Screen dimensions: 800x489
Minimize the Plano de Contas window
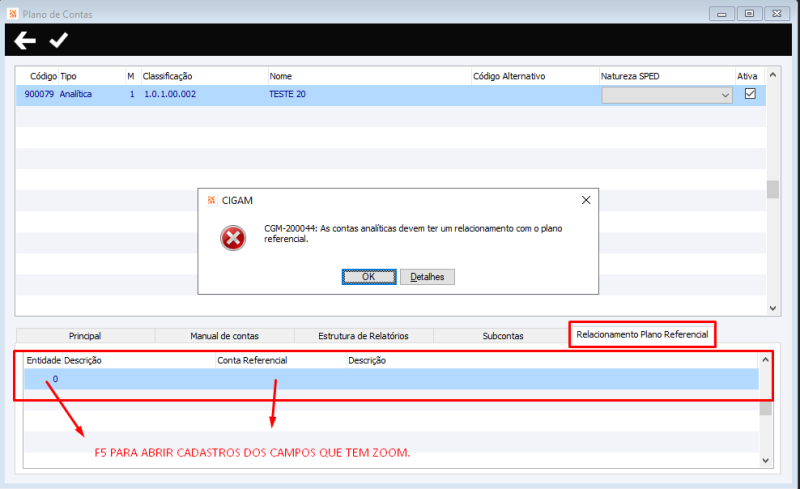(721, 14)
